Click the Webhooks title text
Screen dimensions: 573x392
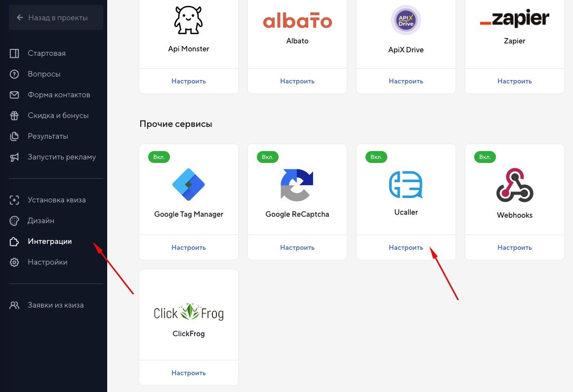pos(515,215)
